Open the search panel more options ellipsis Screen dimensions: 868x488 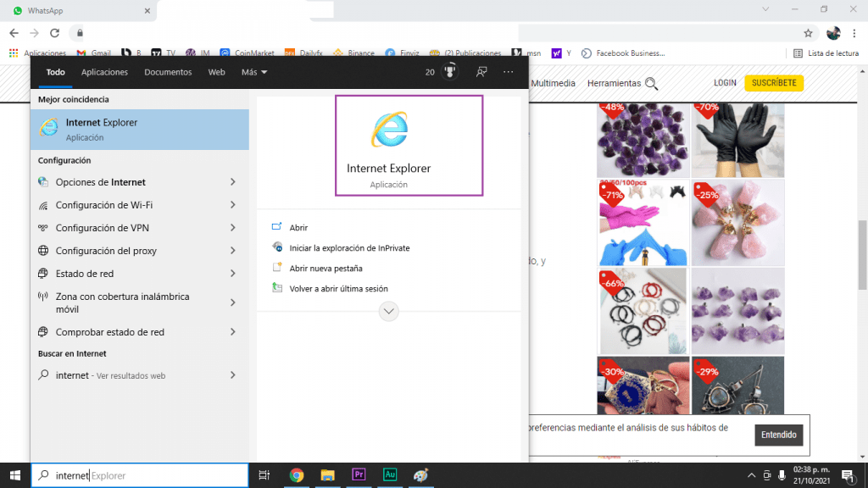pyautogui.click(x=509, y=72)
